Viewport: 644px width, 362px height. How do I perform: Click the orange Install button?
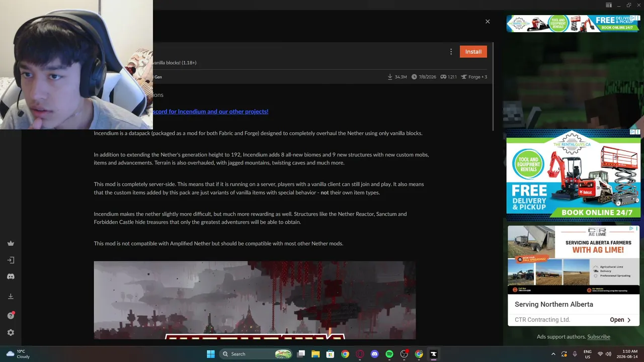point(473,52)
